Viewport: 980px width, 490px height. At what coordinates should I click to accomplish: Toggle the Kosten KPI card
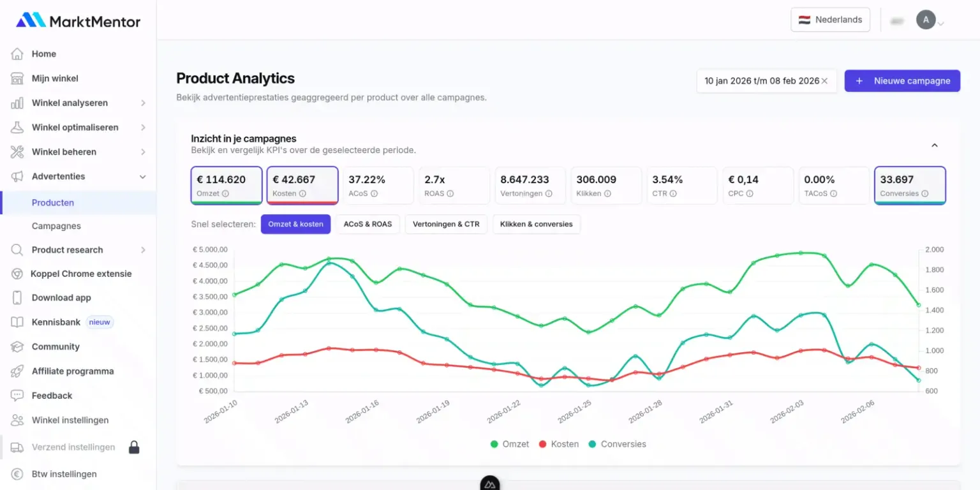[x=302, y=186]
